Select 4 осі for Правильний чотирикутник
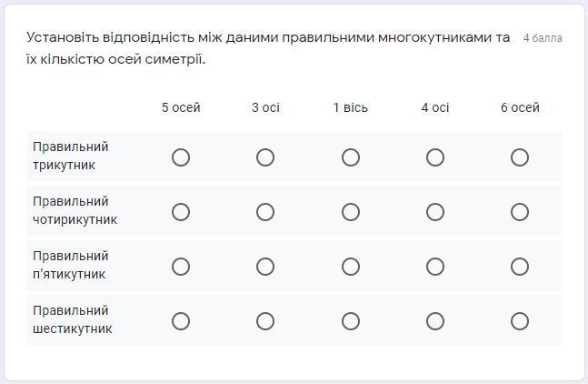Screen dimensions: 588x384 tap(435, 212)
